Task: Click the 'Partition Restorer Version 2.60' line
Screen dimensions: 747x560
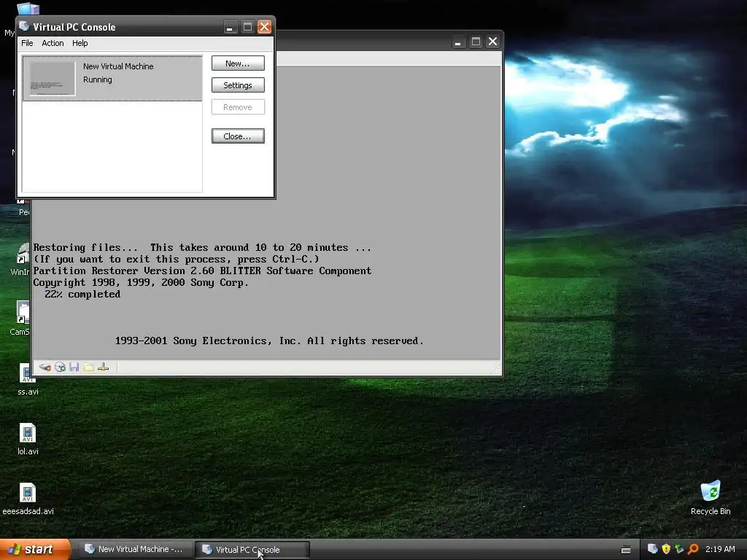Action: pos(202,271)
